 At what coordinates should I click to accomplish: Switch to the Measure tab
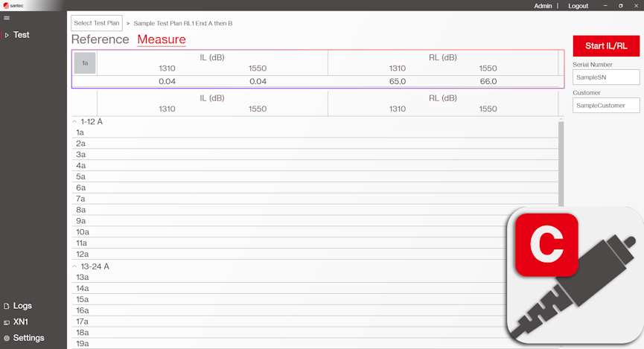[162, 39]
